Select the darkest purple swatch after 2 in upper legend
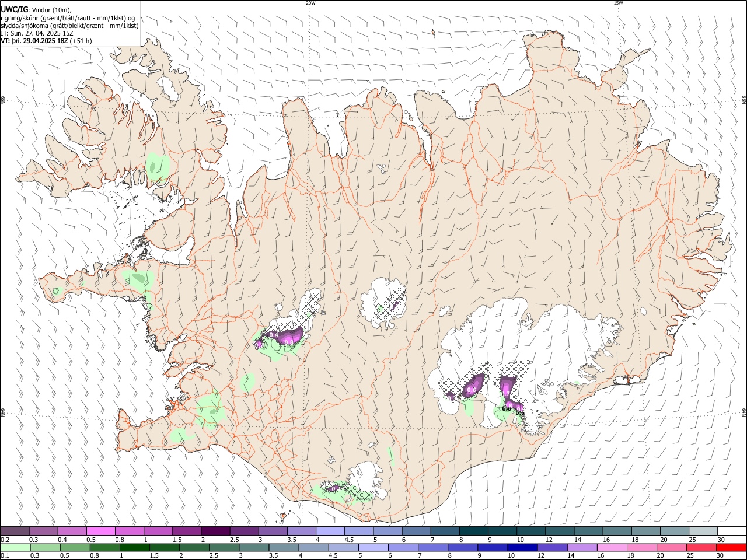Image resolution: width=747 pixels, height=560 pixels. coord(215,531)
